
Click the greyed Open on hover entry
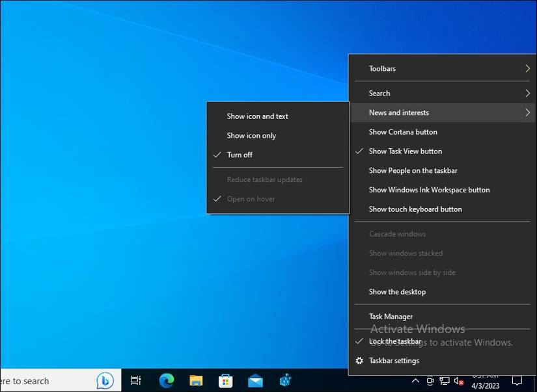(278, 199)
